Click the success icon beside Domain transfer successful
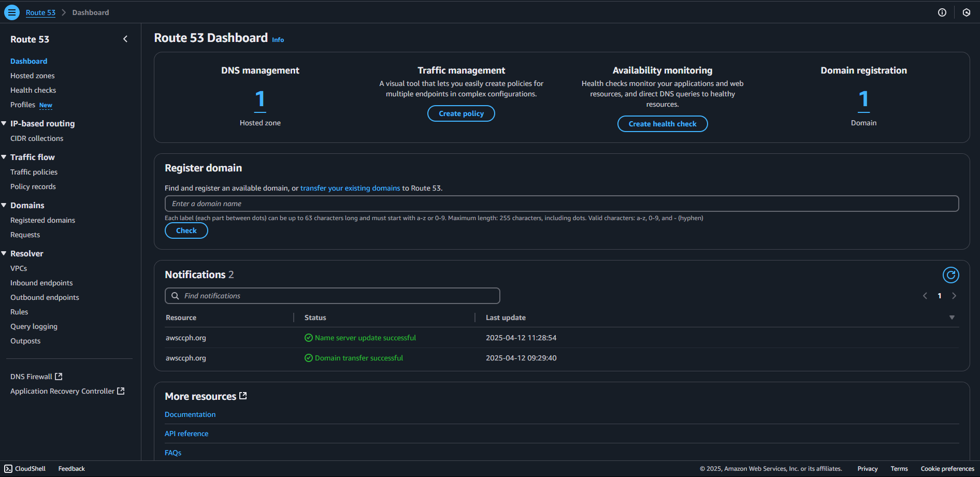Screen dimensions: 980x477 coord(309,358)
